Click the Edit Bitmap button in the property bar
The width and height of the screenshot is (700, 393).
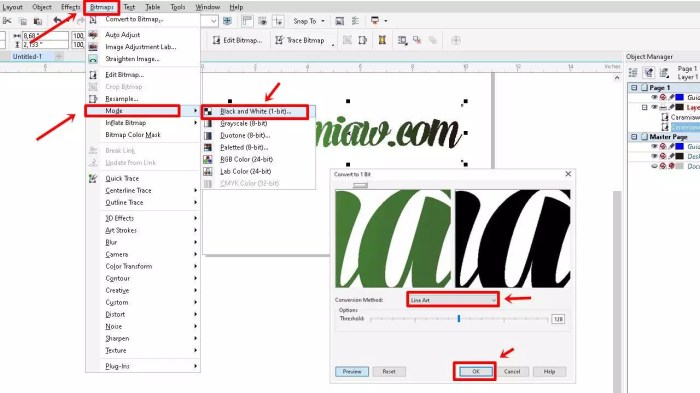pos(238,40)
